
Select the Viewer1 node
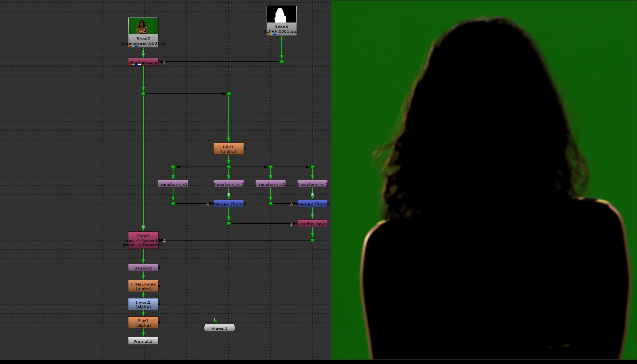pyautogui.click(x=219, y=328)
